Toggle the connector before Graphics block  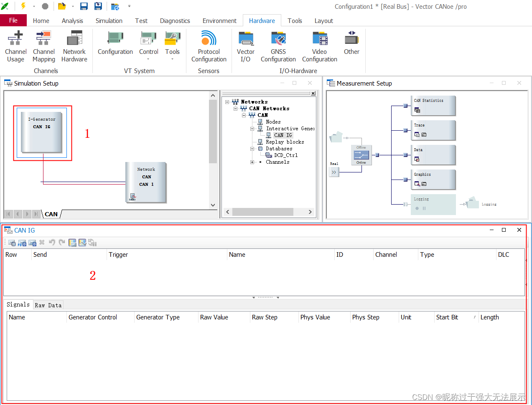click(405, 180)
